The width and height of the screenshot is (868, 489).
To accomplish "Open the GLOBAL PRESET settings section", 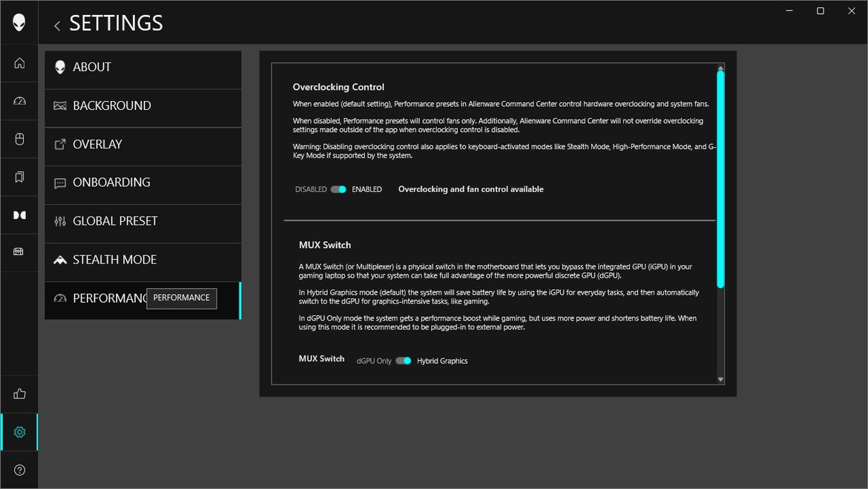I will tap(142, 221).
